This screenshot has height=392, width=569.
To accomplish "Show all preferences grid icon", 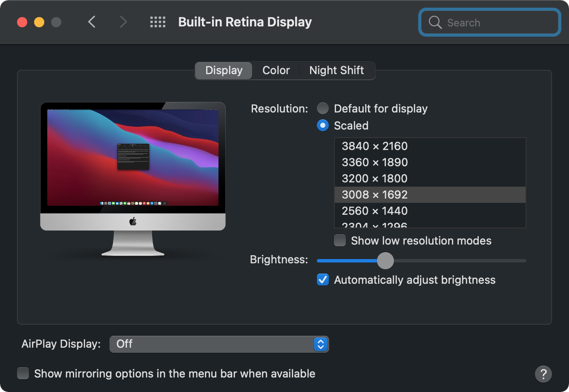I will point(158,22).
